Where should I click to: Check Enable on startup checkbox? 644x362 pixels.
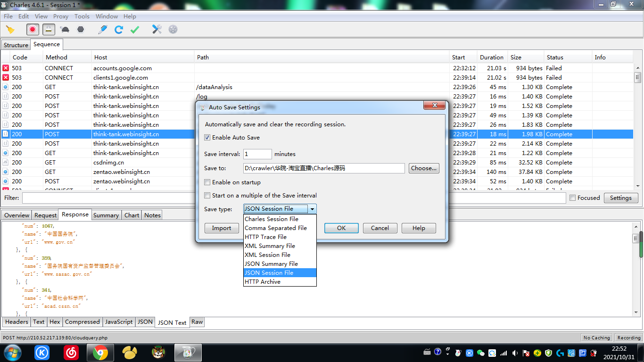[207, 182]
